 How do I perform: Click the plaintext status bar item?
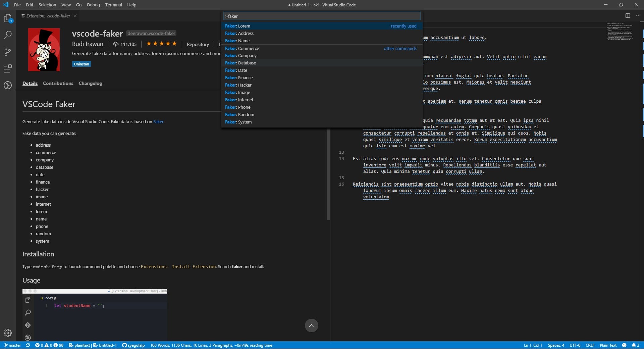tap(79, 345)
